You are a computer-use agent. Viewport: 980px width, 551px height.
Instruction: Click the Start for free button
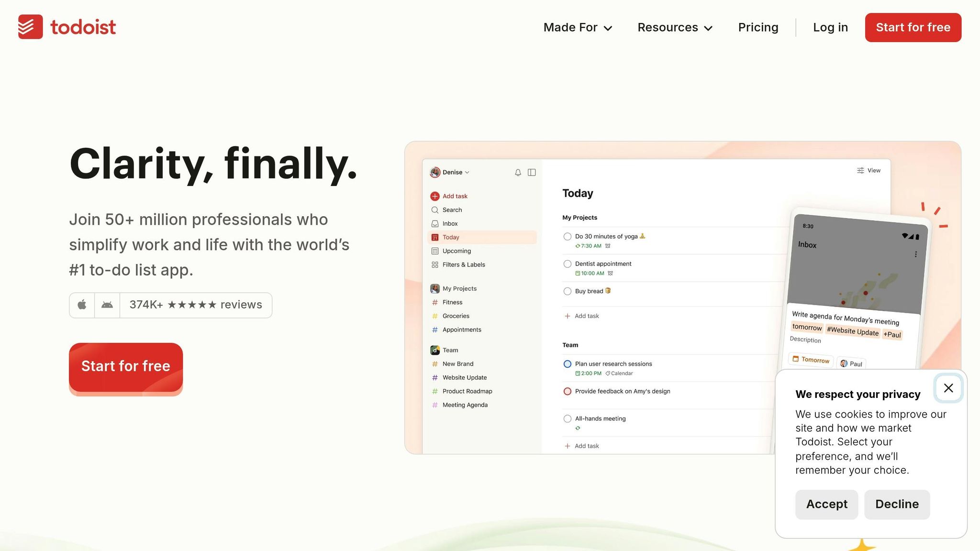tap(125, 366)
